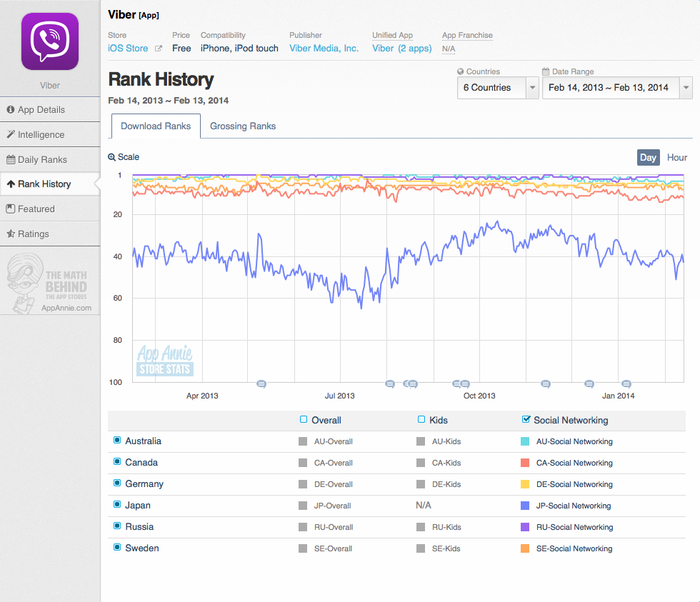The image size is (700, 602).
Task: Click the SE-Social Networking orange swatch
Action: pyautogui.click(x=525, y=548)
